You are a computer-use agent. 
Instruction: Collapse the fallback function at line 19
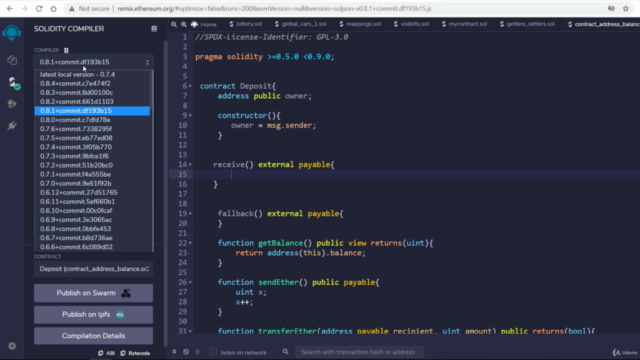click(x=190, y=213)
